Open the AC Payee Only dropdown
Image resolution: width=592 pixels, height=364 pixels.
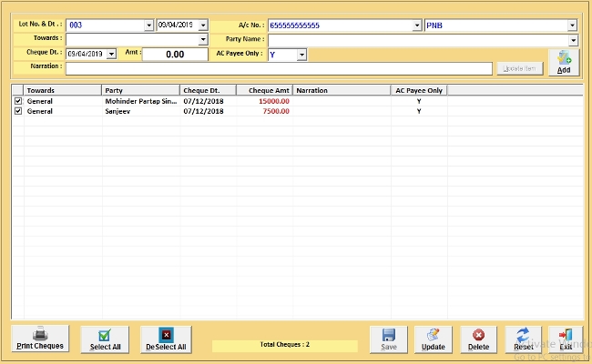coord(301,55)
